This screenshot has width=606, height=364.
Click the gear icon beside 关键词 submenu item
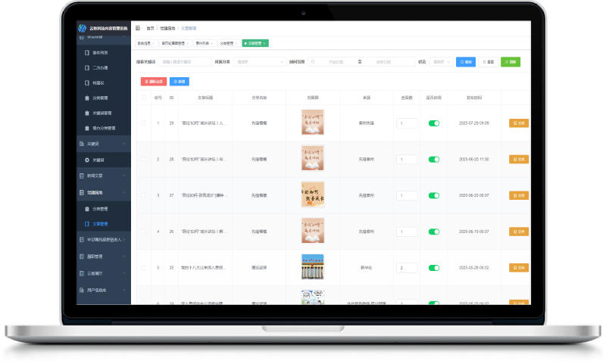click(x=86, y=160)
